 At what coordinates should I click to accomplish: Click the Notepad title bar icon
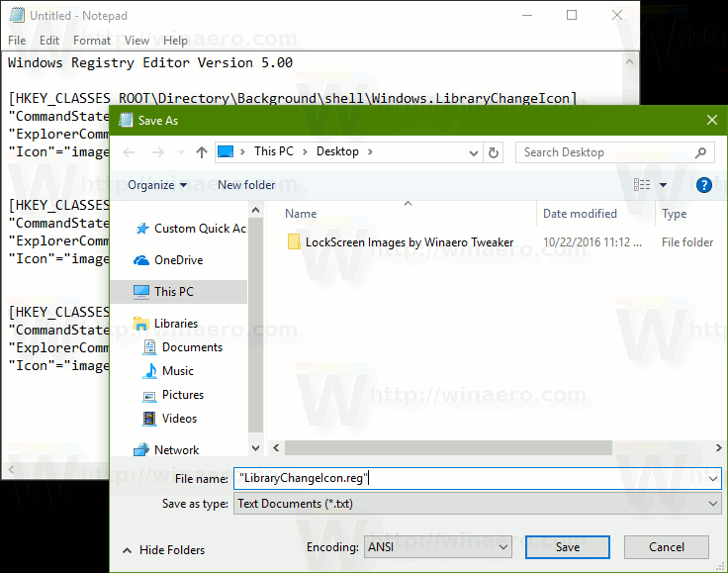[17, 15]
